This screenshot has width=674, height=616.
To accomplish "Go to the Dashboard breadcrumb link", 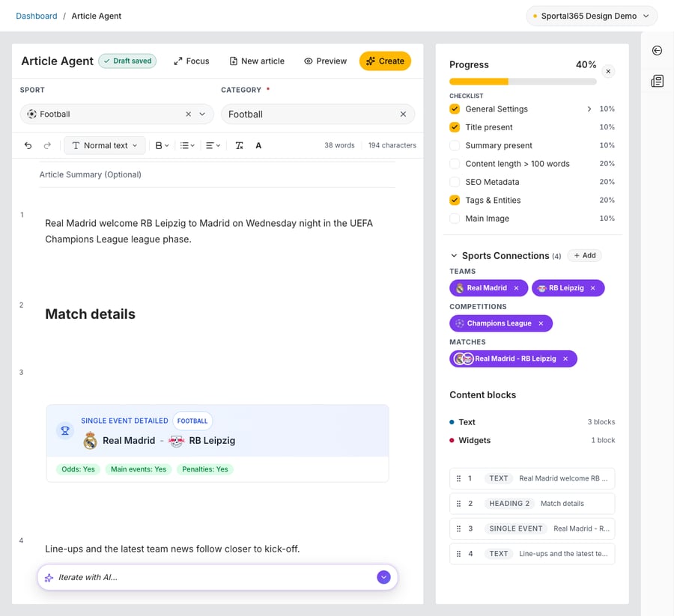I will point(37,16).
